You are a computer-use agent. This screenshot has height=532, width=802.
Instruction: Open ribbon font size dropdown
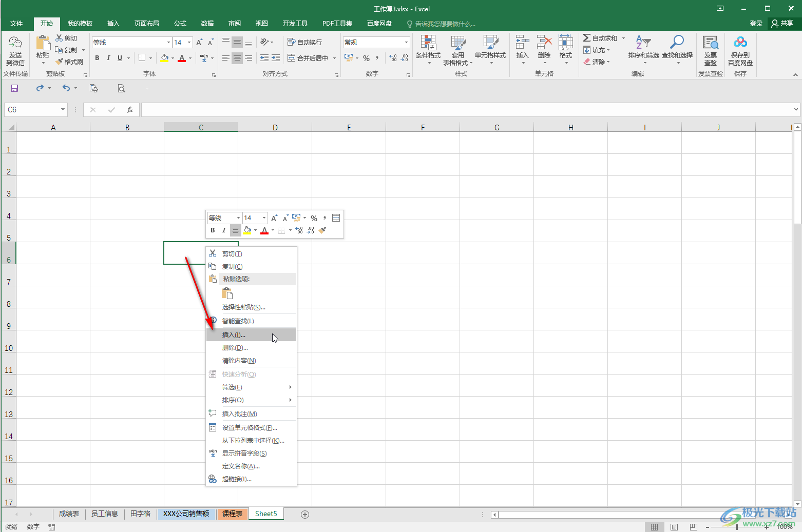(189, 43)
